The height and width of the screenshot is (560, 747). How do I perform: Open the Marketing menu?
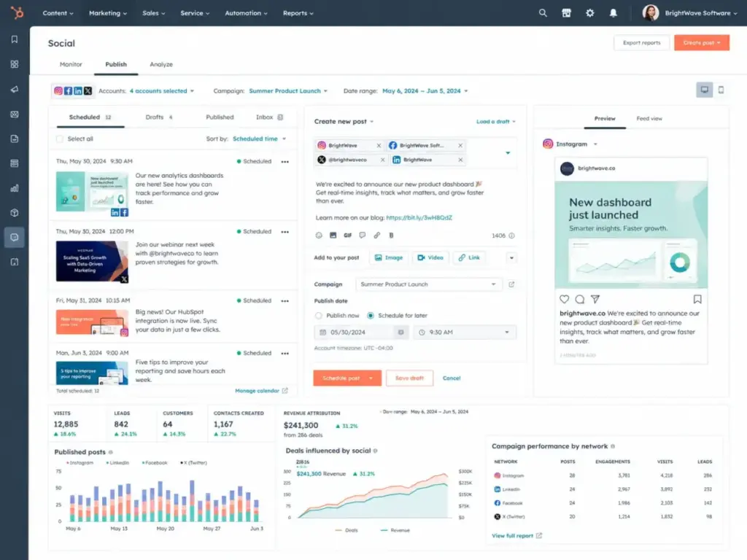pos(108,13)
